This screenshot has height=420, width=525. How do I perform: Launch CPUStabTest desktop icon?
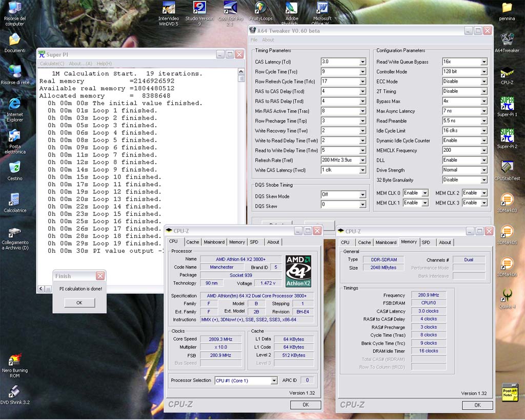click(x=507, y=171)
